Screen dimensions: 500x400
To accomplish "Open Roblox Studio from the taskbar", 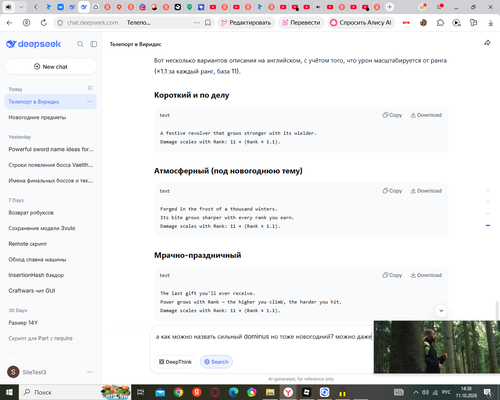I will 306,392.
